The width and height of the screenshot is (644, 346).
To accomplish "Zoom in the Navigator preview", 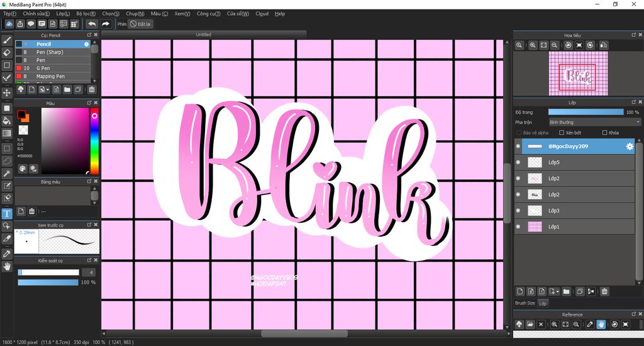I will point(533,45).
